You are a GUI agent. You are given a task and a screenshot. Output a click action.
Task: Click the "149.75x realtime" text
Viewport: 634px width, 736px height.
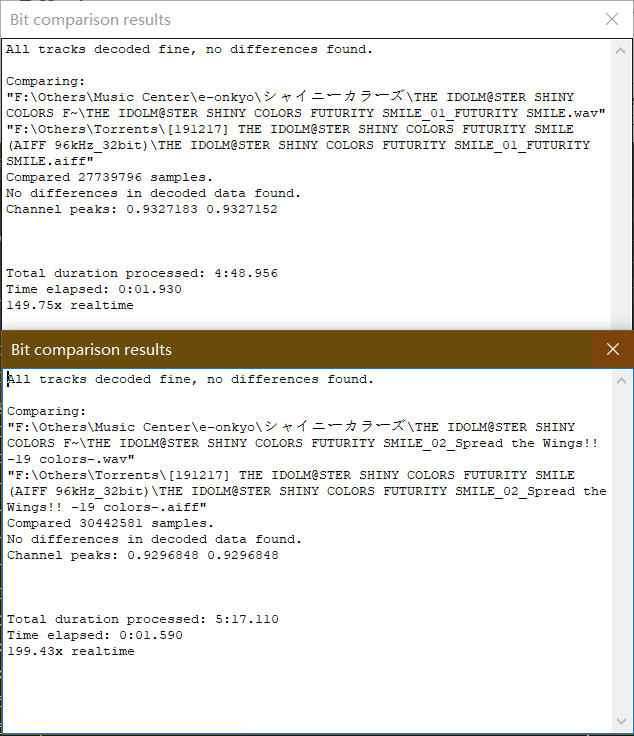click(x=69, y=305)
